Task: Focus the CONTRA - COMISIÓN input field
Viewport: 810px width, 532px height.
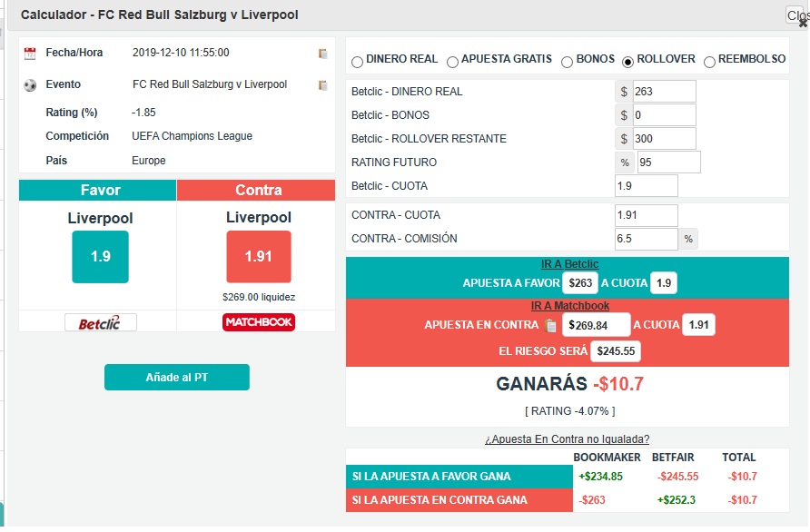Action: point(646,239)
